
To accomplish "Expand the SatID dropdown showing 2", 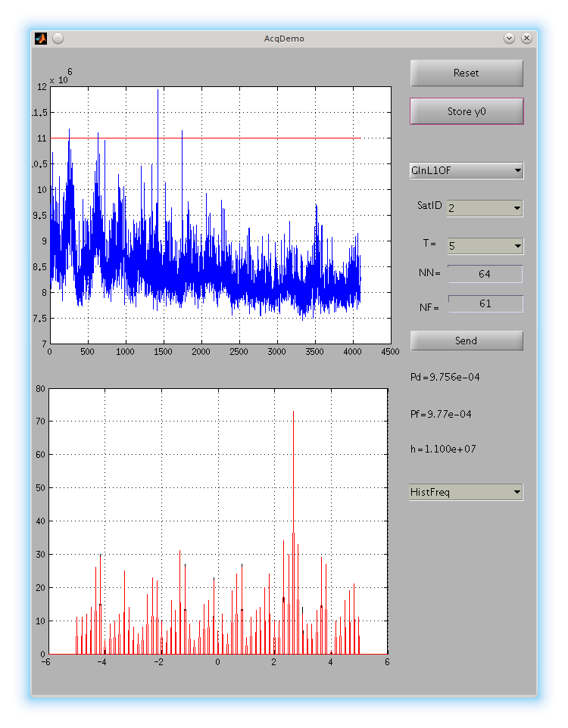I will [x=485, y=208].
